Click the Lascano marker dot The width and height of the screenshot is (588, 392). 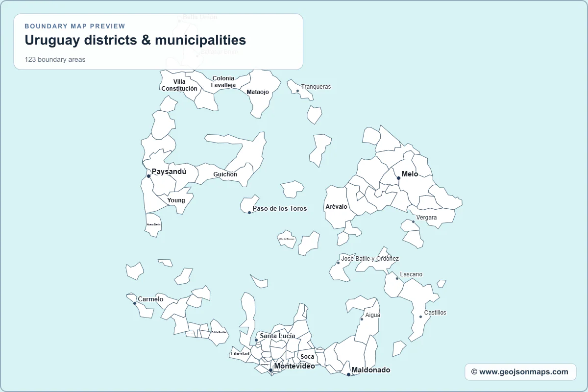pos(397,278)
